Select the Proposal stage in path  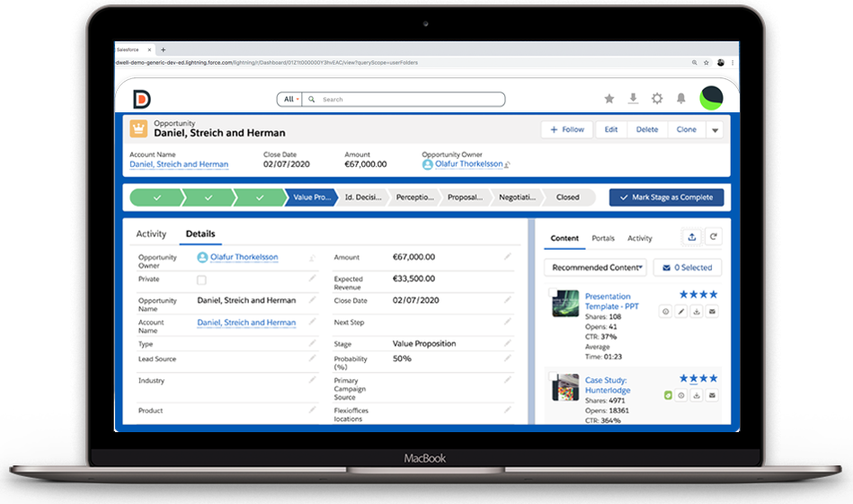(x=465, y=198)
